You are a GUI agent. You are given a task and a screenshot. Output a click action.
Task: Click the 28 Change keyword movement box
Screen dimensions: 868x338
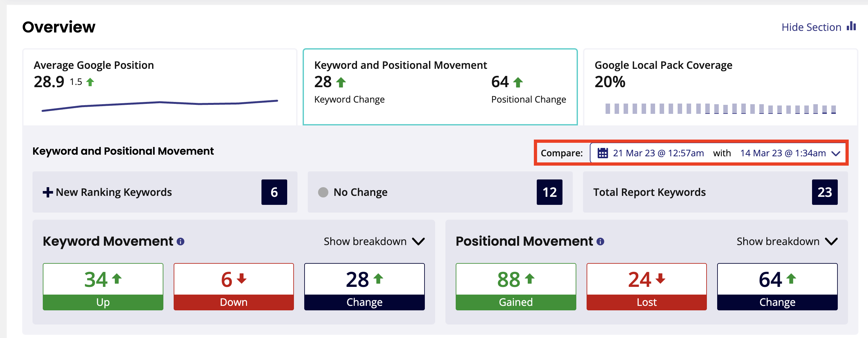click(x=364, y=287)
